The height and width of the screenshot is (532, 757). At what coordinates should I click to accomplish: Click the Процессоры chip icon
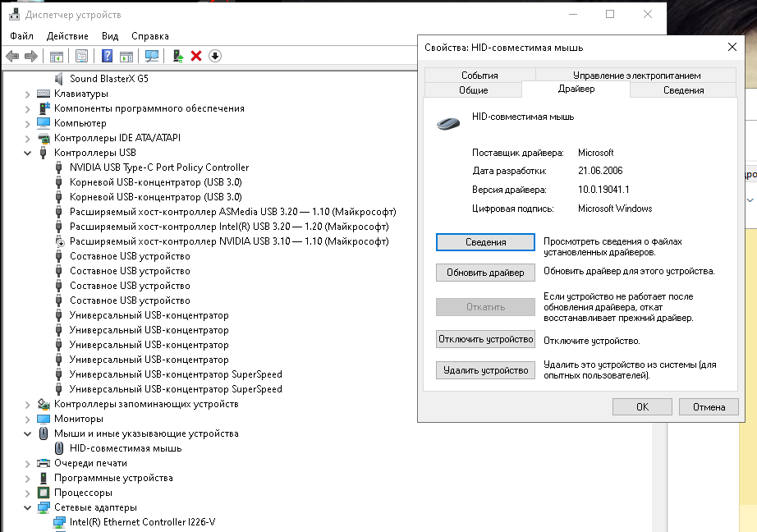click(44, 493)
